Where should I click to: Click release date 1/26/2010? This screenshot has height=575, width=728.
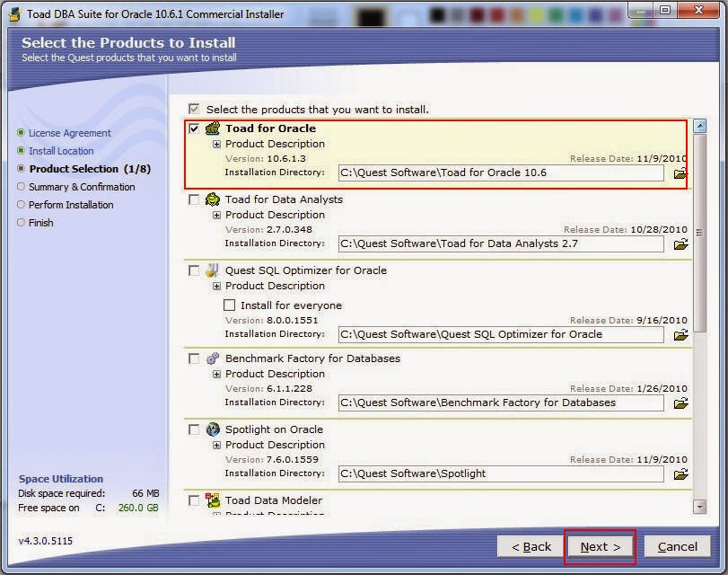pyautogui.click(x=662, y=389)
